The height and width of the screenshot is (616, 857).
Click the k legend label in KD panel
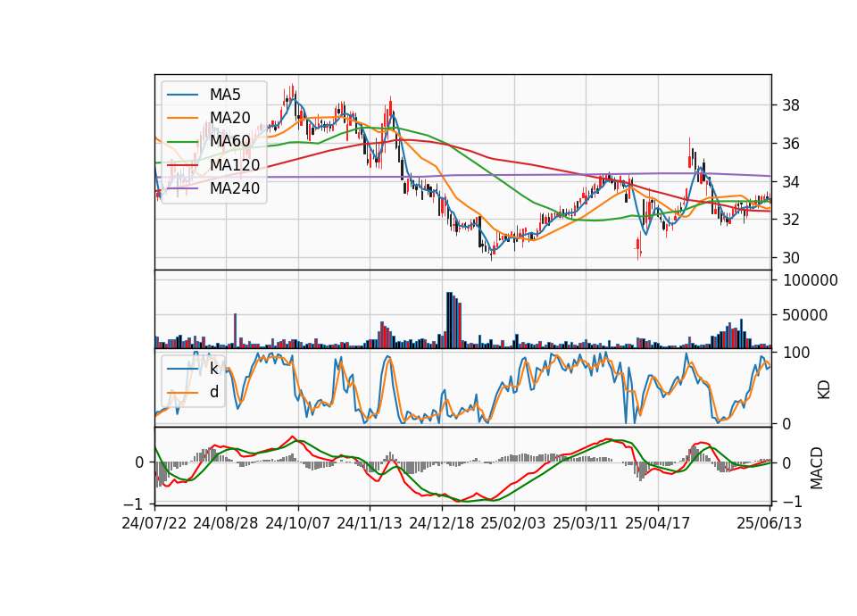pos(213,369)
